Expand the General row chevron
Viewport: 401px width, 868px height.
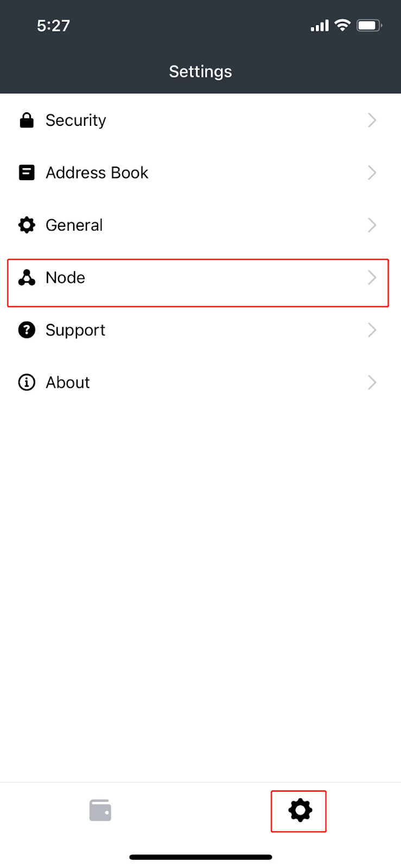(x=372, y=225)
